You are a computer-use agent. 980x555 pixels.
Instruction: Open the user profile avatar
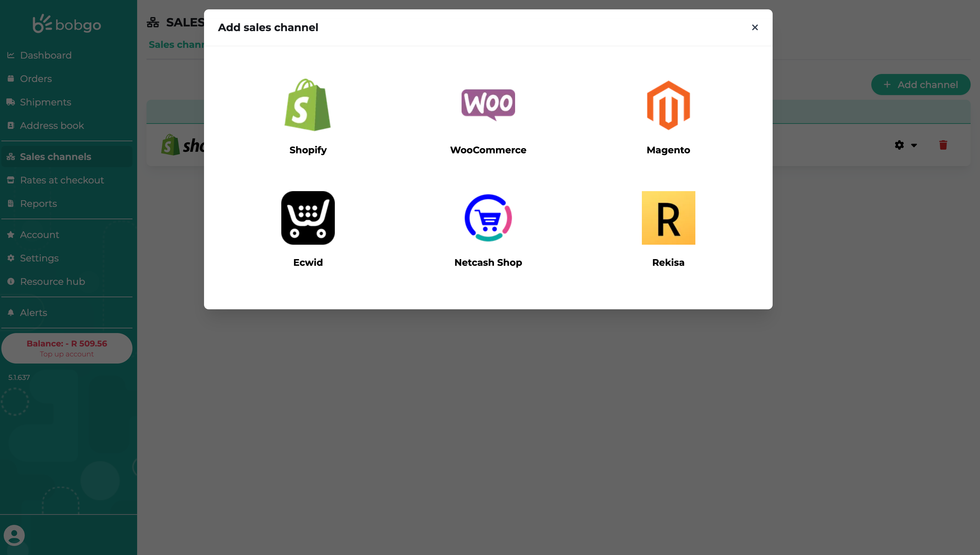(x=14, y=535)
